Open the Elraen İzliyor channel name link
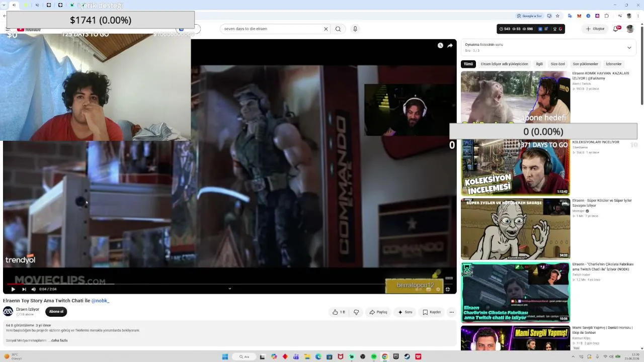This screenshot has height=362, width=644. [x=28, y=309]
